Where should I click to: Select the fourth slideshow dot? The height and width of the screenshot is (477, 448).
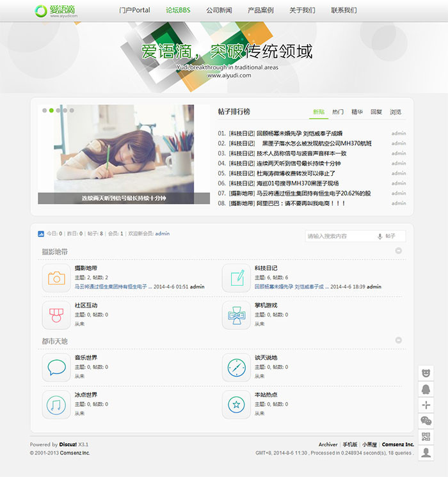coord(65,111)
